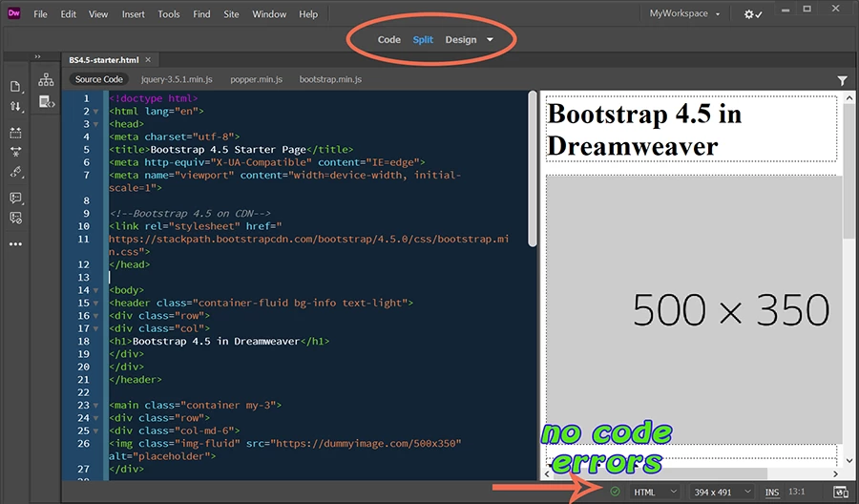Click the design pane vertical scrollbar thumb
This screenshot has height=504, width=859.
tap(849, 173)
